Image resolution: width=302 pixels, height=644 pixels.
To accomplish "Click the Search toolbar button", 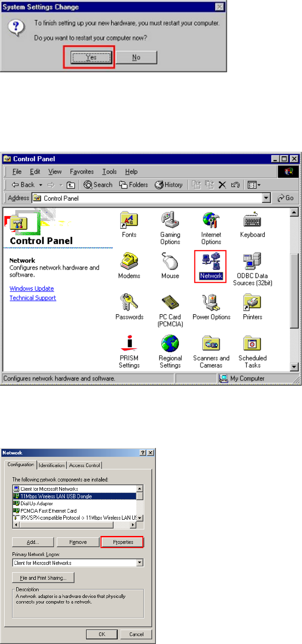I will [98, 185].
